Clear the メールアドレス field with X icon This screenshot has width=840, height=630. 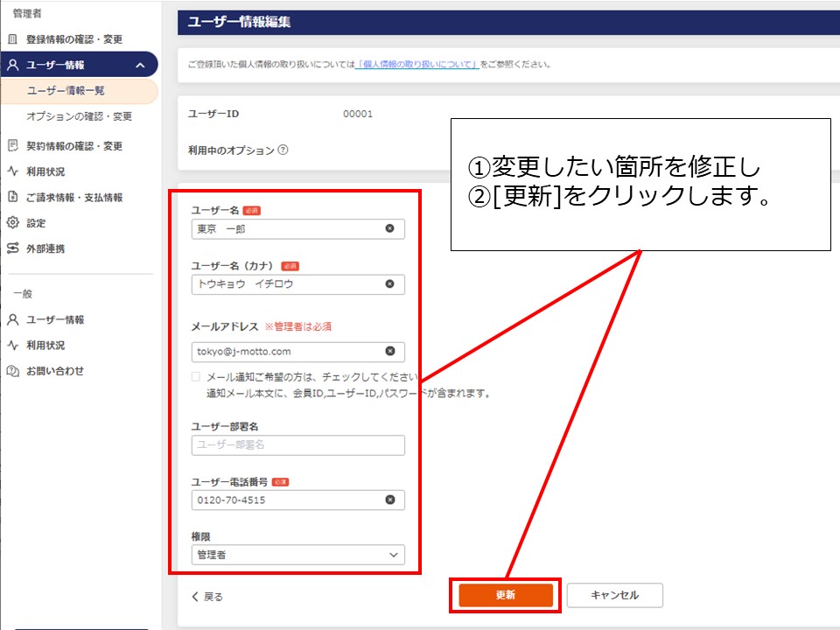tap(389, 352)
